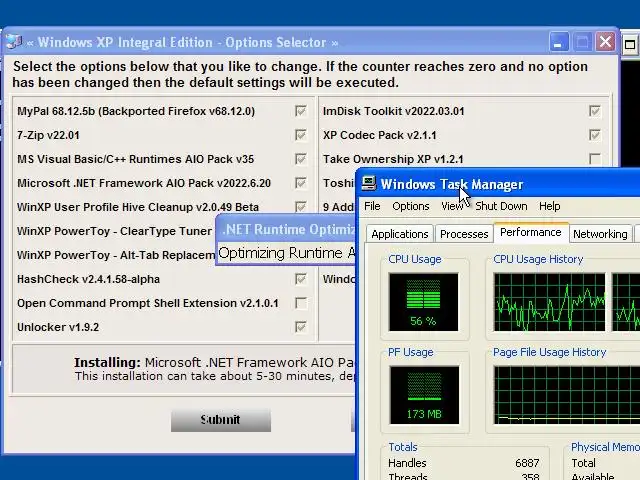This screenshot has height=480, width=640.
Task: Enable Open Command Prompt Shell Extension checkbox
Action: pyautogui.click(x=301, y=303)
